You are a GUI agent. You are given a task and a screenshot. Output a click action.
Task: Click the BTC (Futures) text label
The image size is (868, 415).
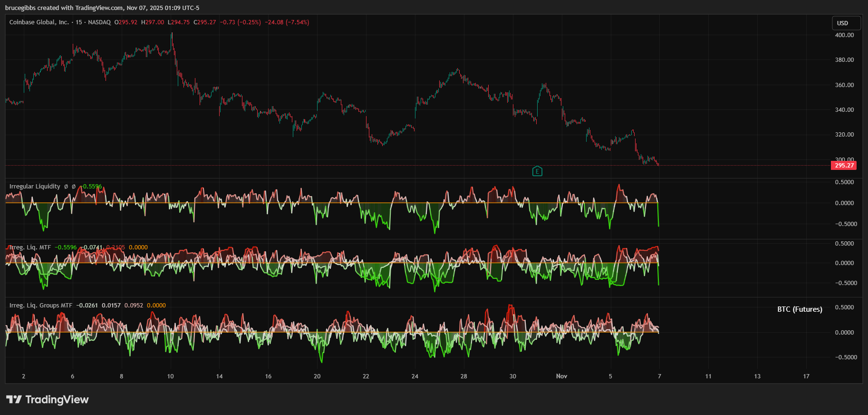point(800,309)
